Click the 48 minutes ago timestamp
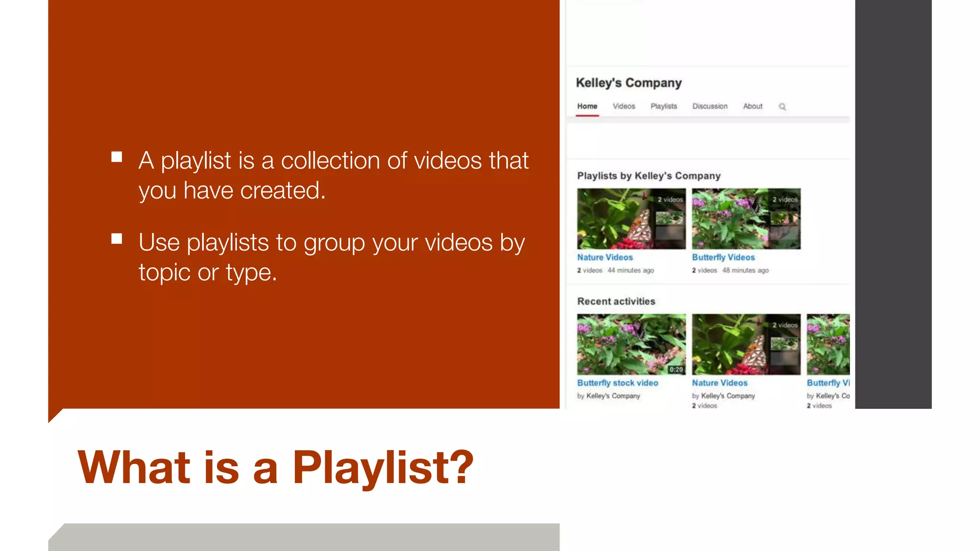The height and width of the screenshot is (551, 980). [x=746, y=270]
